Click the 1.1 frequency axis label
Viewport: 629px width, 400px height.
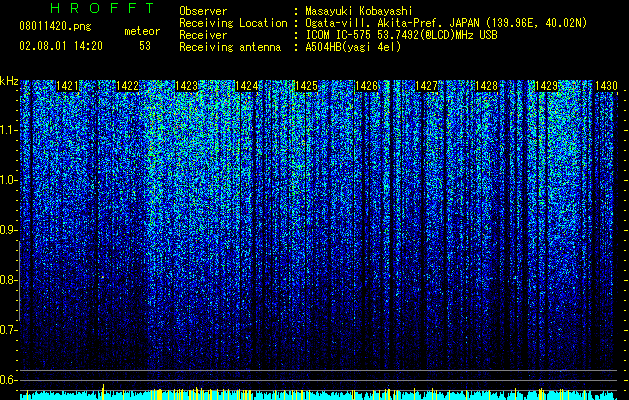pos(9,130)
